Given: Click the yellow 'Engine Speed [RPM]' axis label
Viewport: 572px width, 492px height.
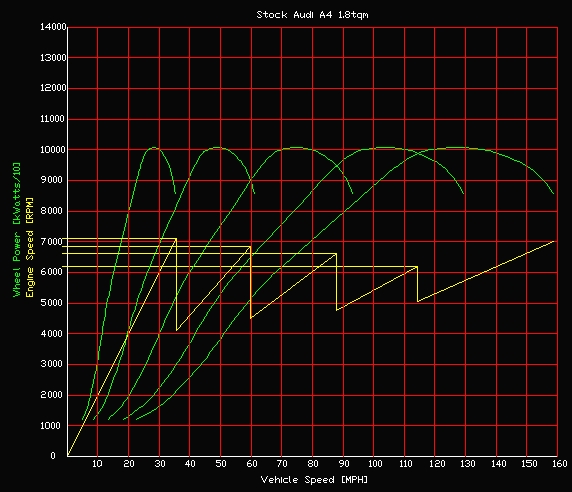Looking at the screenshot, I should pyautogui.click(x=30, y=247).
